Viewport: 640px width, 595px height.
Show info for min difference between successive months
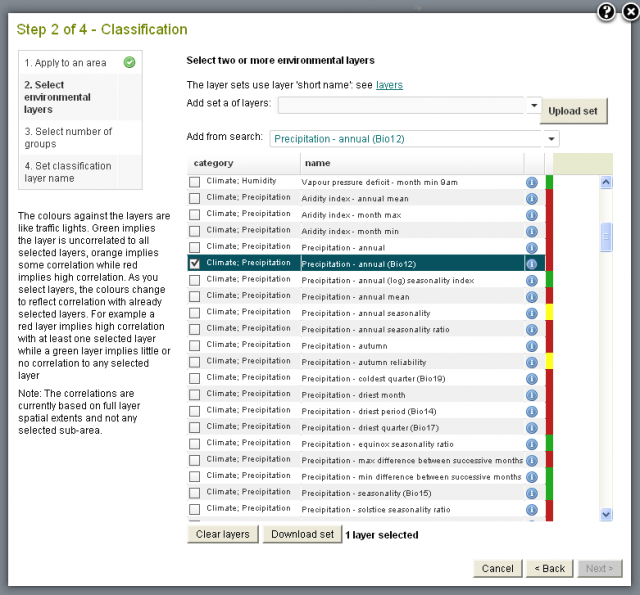(531, 477)
